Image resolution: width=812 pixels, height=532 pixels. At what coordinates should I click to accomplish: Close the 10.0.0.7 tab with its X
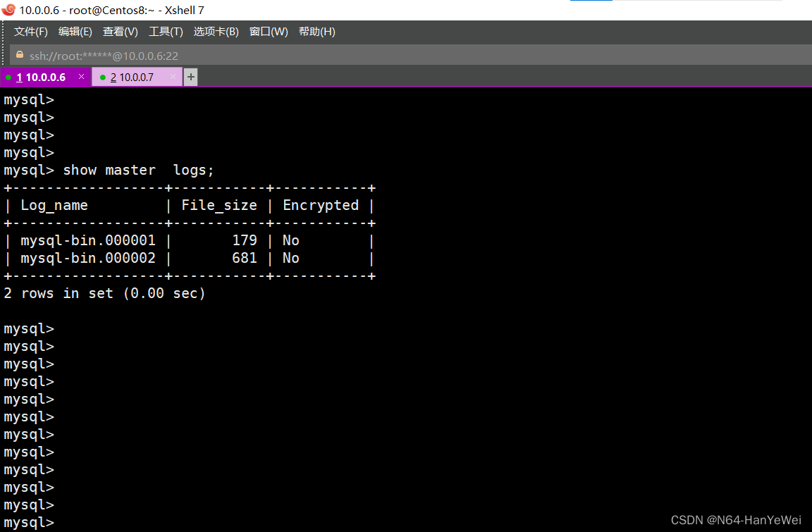[x=173, y=77]
